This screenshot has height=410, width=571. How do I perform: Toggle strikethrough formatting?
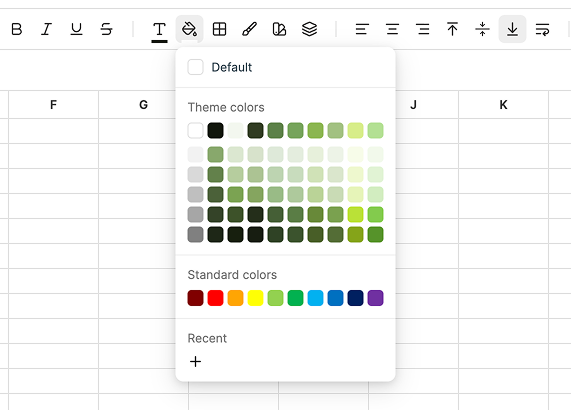point(106,29)
